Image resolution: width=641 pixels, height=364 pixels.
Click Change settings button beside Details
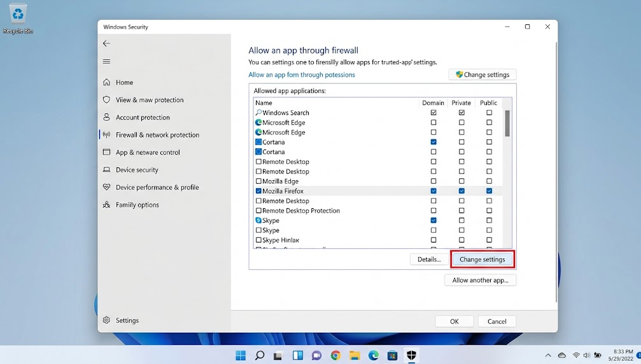coord(483,259)
